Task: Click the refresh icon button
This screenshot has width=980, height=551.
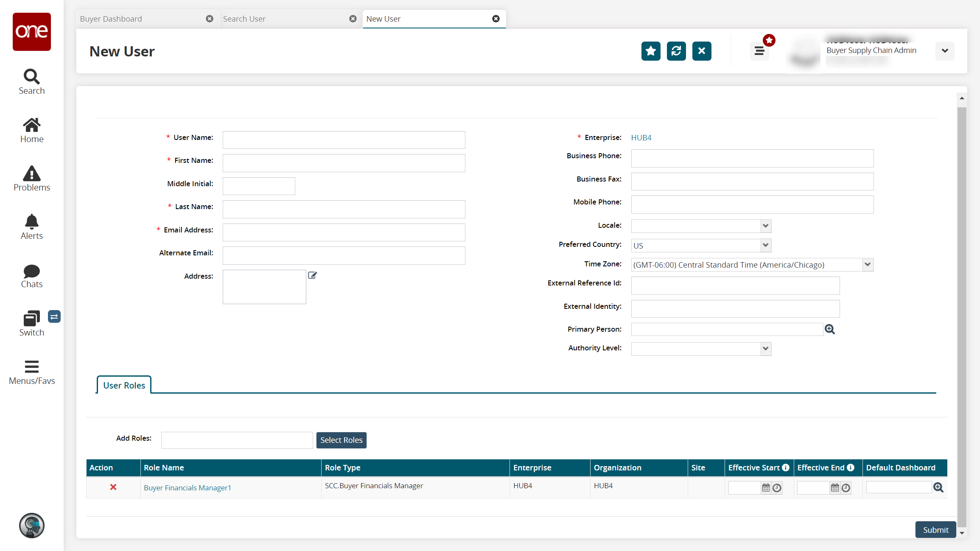Action: tap(676, 51)
